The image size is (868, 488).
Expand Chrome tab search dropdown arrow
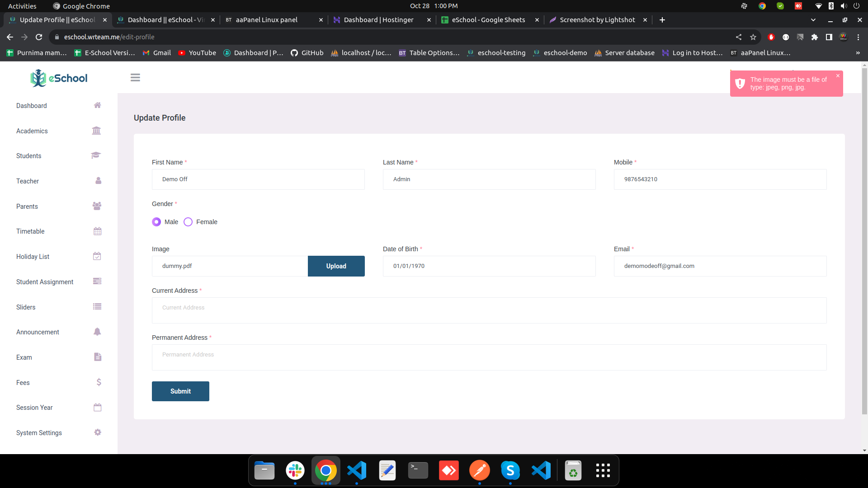point(813,20)
